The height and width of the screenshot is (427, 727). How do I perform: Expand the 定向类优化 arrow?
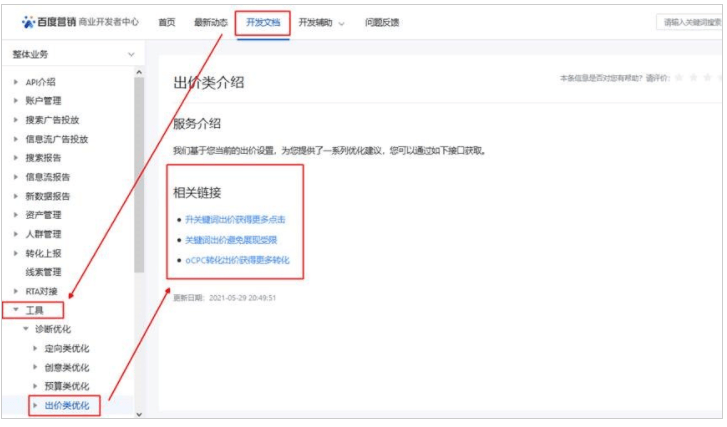coord(35,348)
